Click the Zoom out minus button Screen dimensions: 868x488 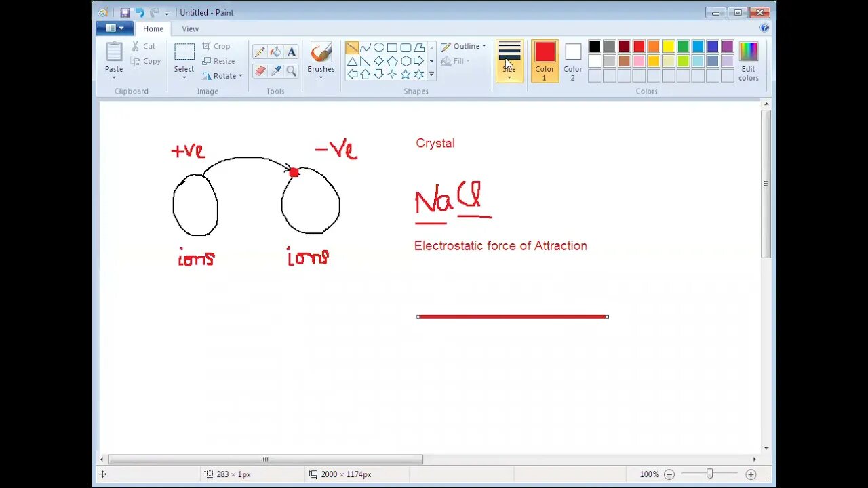(x=669, y=474)
